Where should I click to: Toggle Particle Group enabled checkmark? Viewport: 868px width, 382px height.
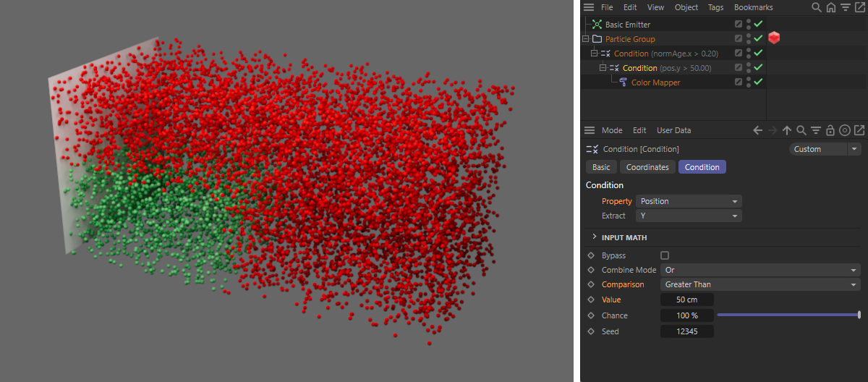coord(758,38)
